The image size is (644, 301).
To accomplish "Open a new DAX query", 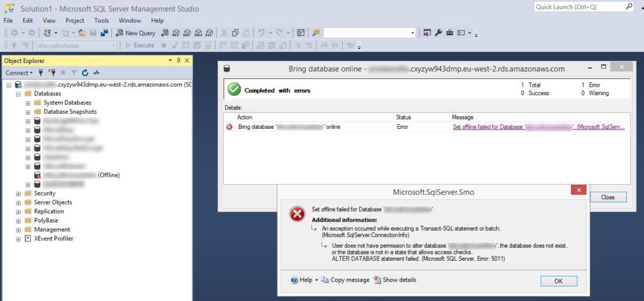I will tap(209, 33).
